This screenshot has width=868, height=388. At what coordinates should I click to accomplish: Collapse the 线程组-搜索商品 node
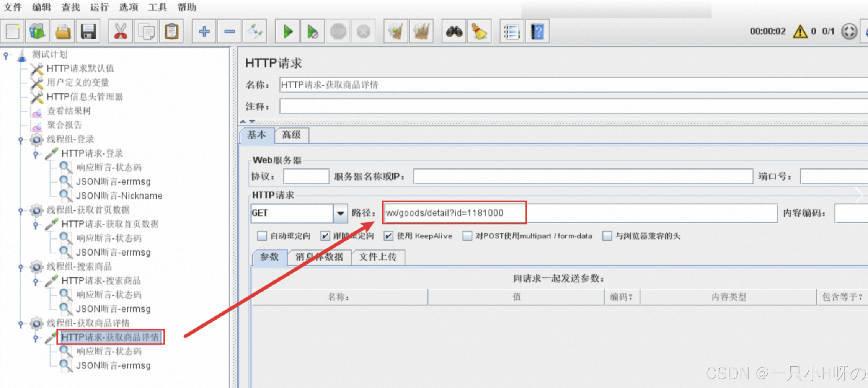click(21, 268)
